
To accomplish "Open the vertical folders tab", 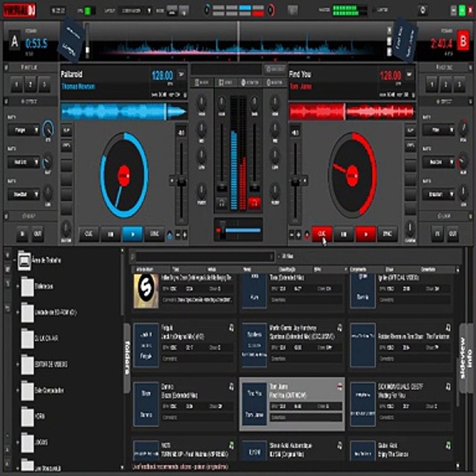I will [x=128, y=357].
